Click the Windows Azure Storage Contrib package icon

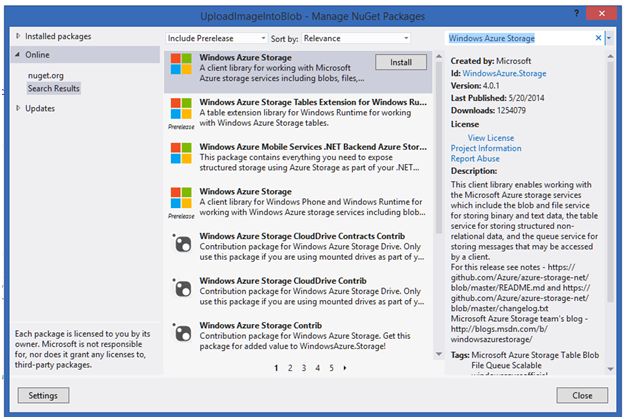click(182, 332)
